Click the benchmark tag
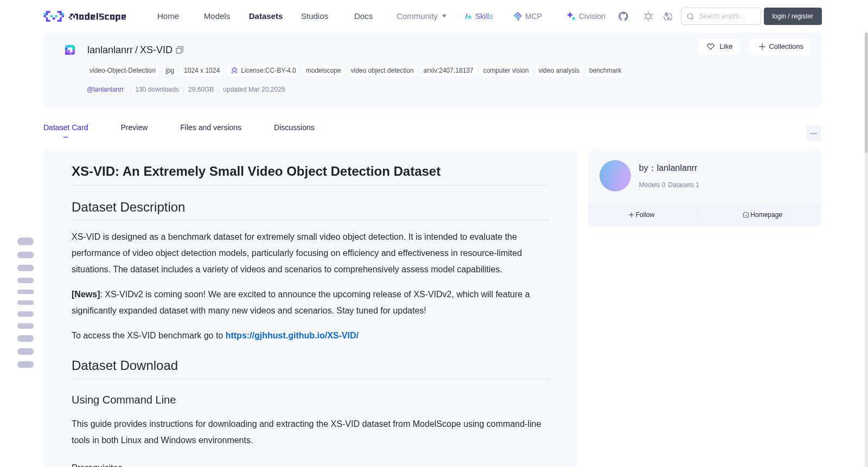 click(x=605, y=71)
